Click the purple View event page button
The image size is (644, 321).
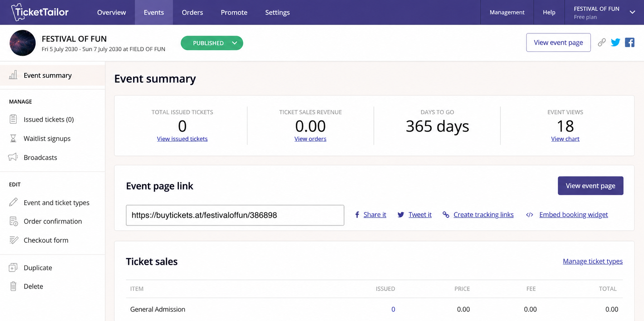point(590,186)
